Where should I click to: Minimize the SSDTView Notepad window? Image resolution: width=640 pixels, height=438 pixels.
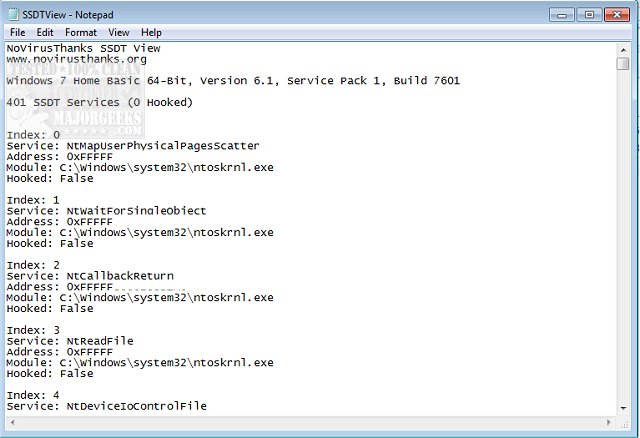(562, 15)
